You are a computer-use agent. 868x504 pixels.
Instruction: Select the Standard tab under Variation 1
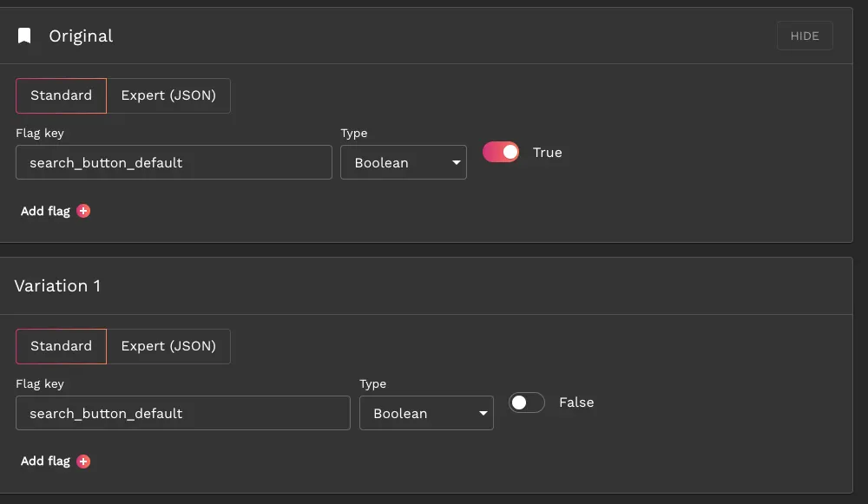pyautogui.click(x=61, y=346)
